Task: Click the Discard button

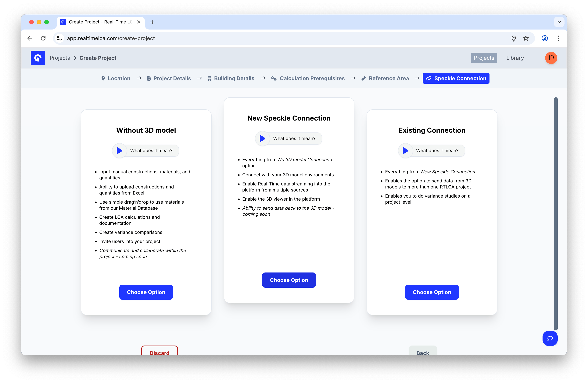Action: (x=159, y=350)
